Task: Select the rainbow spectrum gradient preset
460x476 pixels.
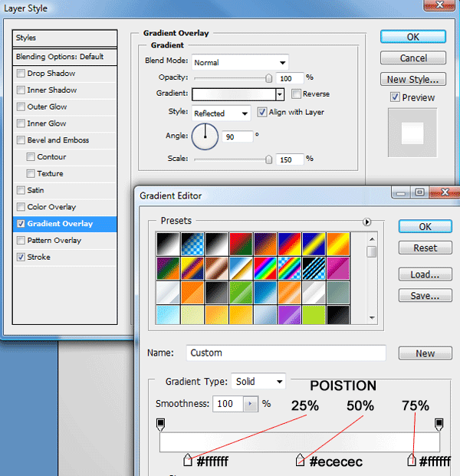Action: click(x=265, y=268)
